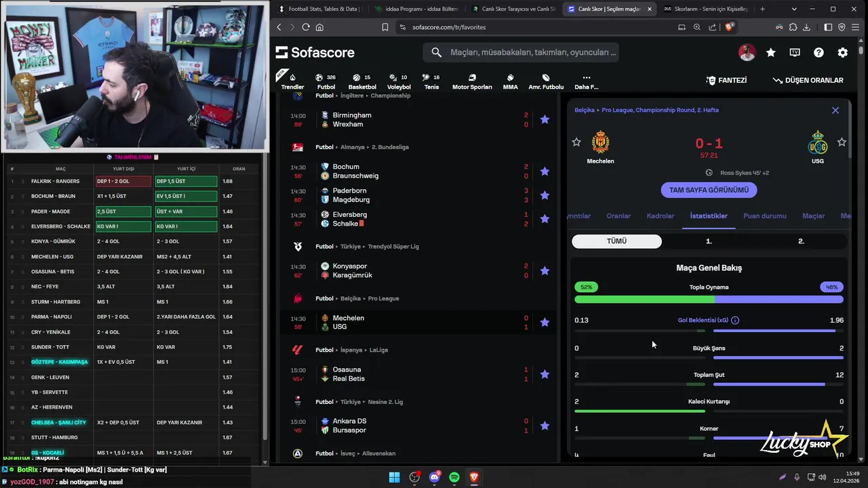Viewport: 868px width, 488px height.
Task: Unfavorite the Paderborn-Magdeburg match
Action: click(545, 195)
